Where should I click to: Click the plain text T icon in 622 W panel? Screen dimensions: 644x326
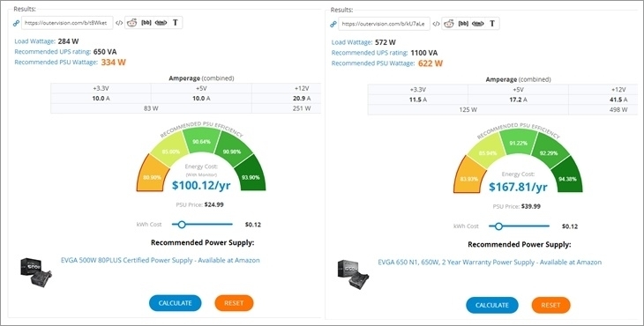[492, 24]
